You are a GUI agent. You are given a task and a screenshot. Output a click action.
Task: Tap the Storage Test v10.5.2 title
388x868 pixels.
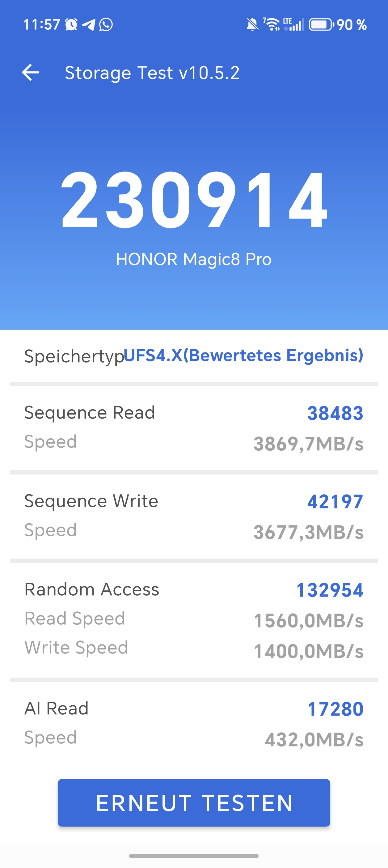pos(152,72)
